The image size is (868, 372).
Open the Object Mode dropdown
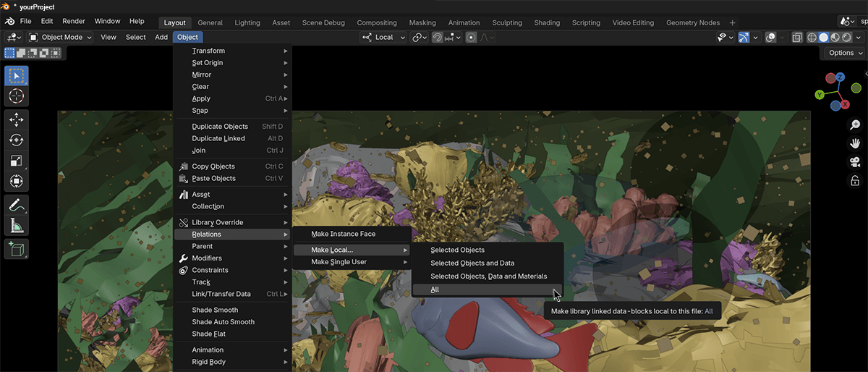tap(60, 37)
